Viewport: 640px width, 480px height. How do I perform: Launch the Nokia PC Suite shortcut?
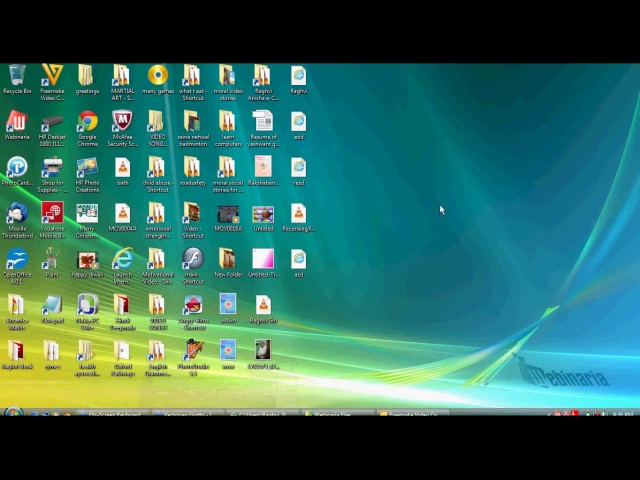tap(87, 312)
